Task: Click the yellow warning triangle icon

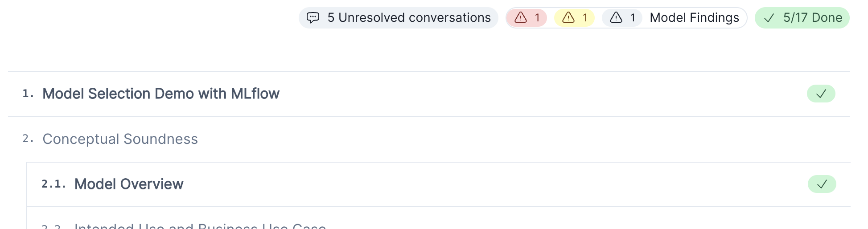Action: click(568, 18)
